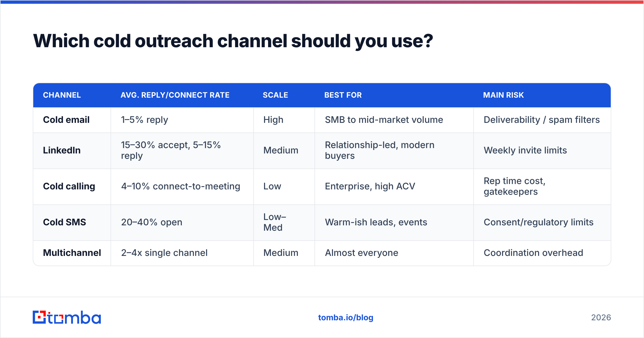Select the CHANNEL column header

click(x=62, y=95)
